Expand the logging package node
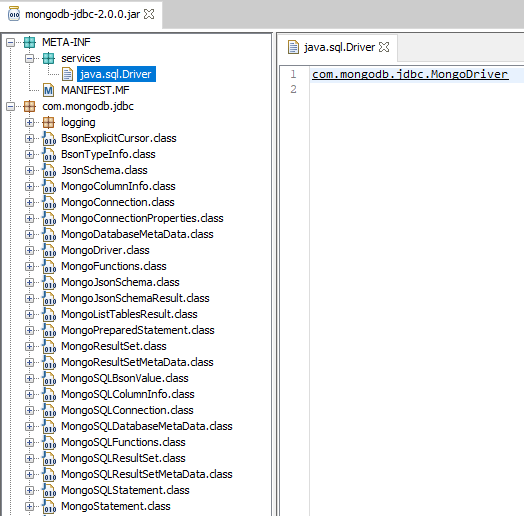This screenshot has height=516, width=524. click(x=29, y=123)
